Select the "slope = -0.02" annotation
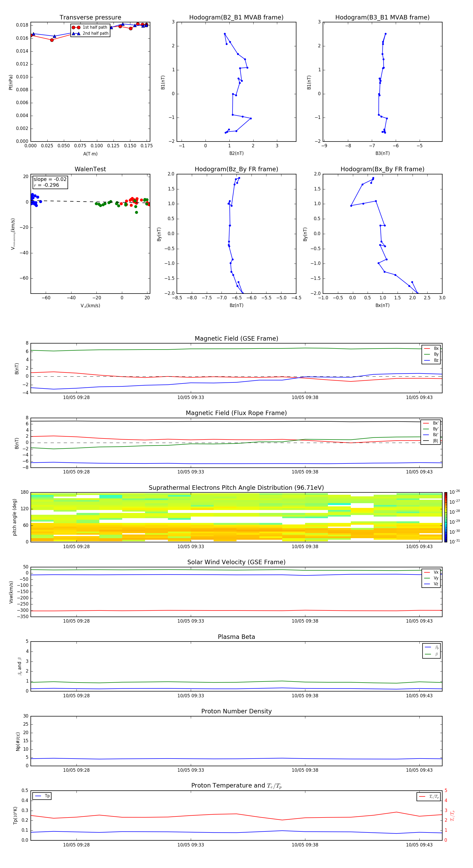The image size is (473, 868). 50,179
